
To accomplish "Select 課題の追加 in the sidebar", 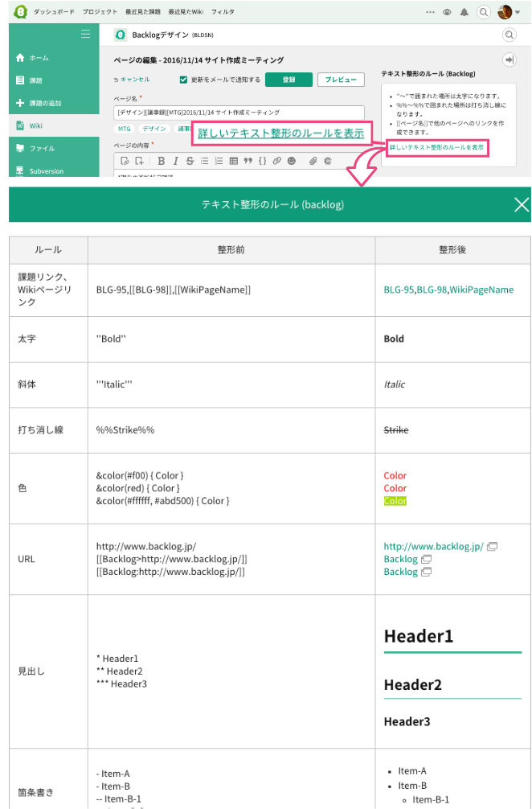I will click(x=54, y=103).
